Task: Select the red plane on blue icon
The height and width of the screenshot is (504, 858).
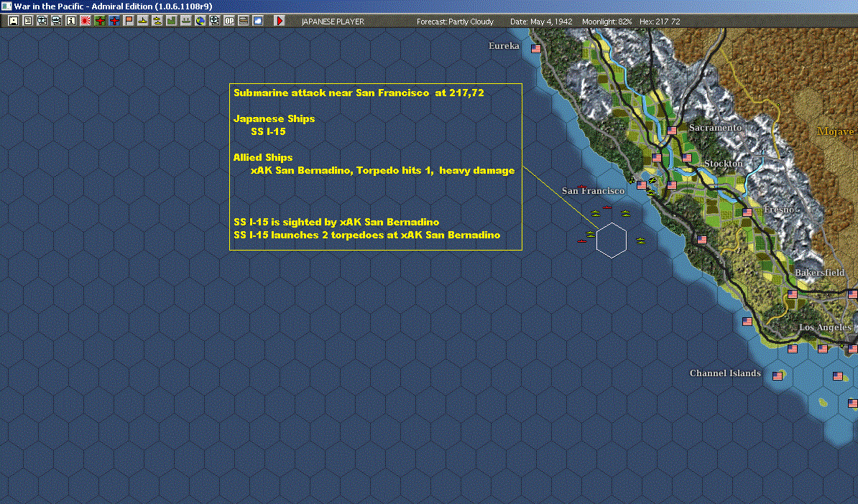Action: tap(114, 21)
